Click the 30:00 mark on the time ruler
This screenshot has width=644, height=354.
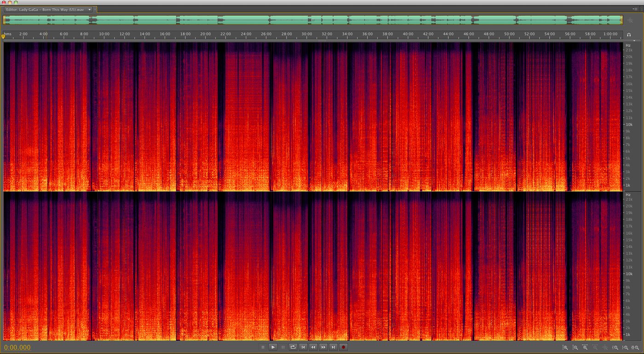307,34
